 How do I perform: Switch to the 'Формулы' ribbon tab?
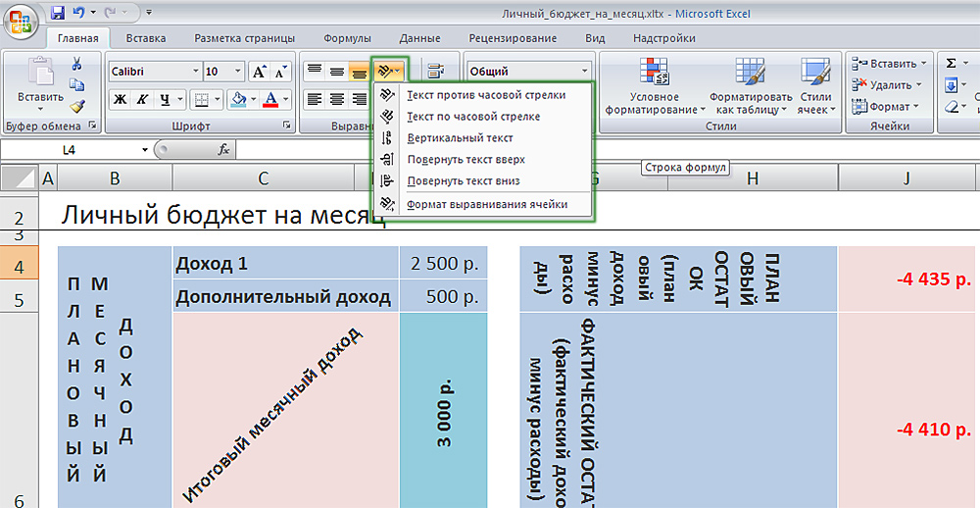point(347,38)
